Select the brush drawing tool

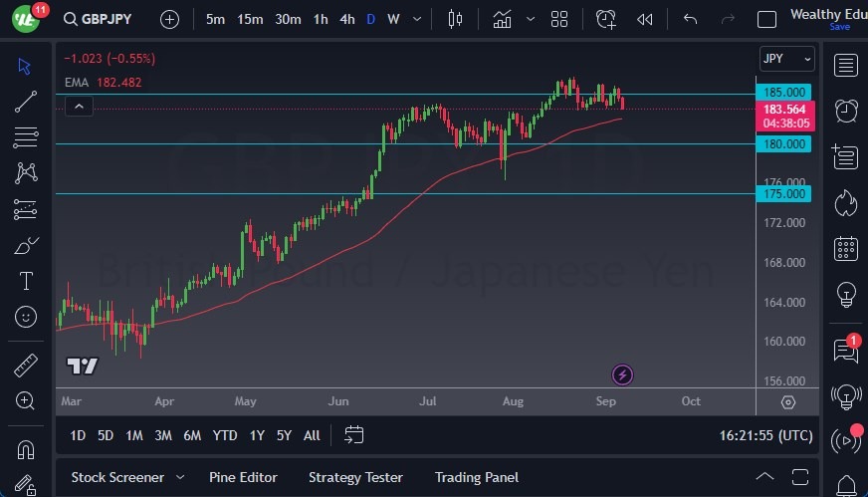point(26,245)
